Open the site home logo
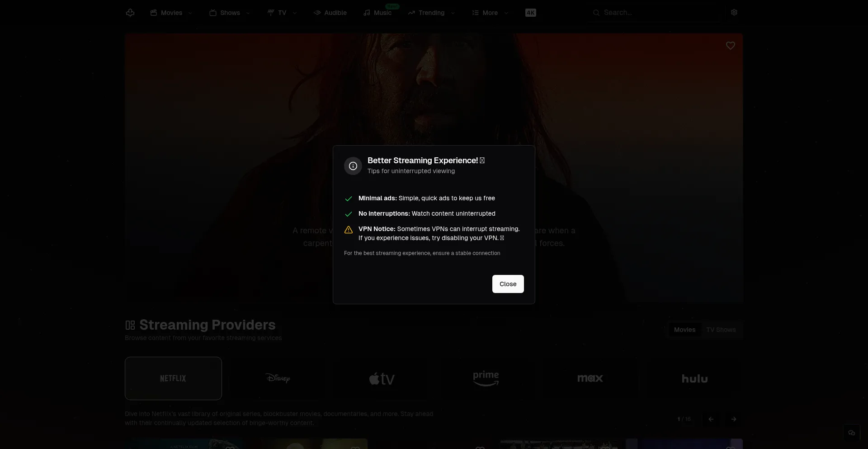 click(130, 12)
